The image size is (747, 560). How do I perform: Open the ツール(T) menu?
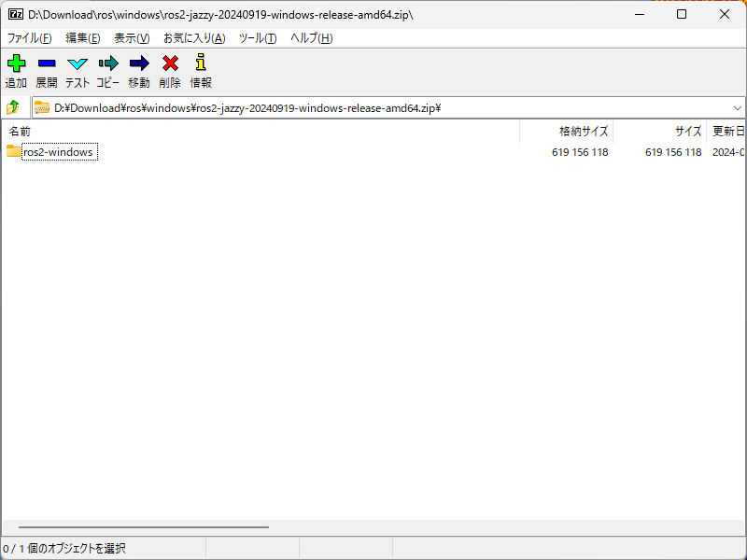(258, 38)
